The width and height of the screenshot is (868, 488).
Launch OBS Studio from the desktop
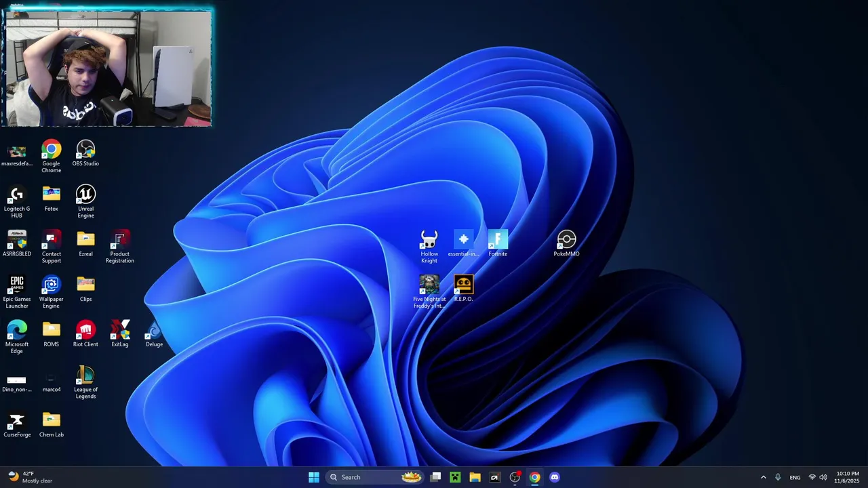[85, 153]
